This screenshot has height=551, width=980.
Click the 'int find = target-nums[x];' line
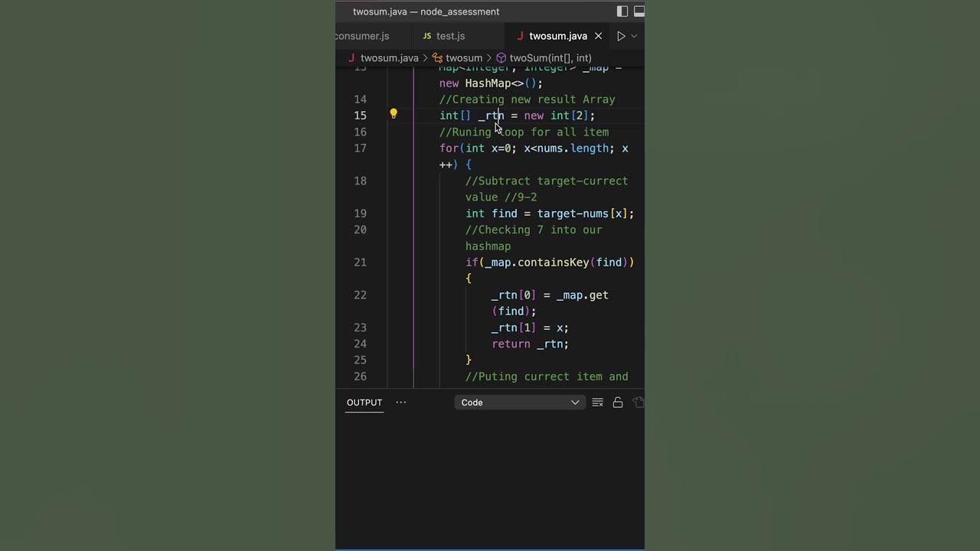coord(550,214)
